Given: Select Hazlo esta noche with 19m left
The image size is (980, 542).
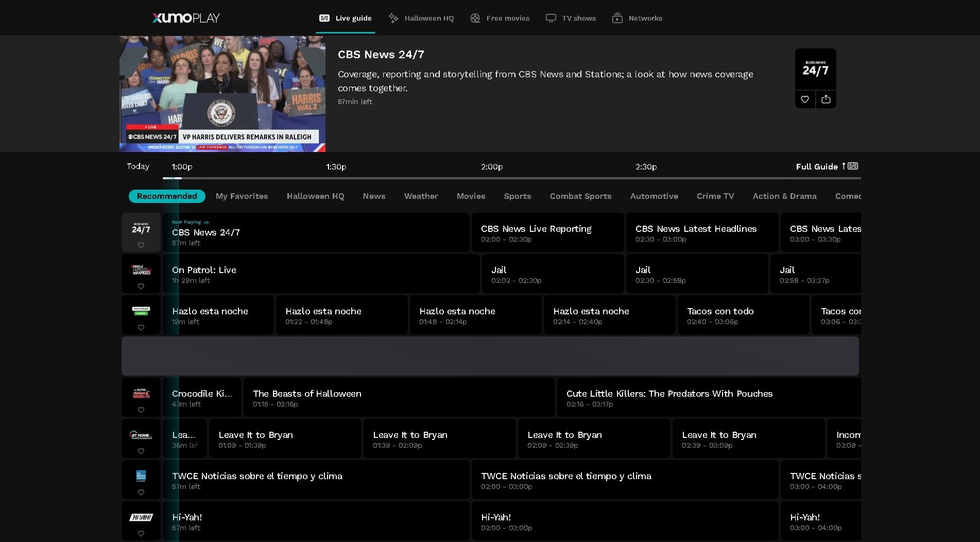Looking at the screenshot, I should [218, 315].
